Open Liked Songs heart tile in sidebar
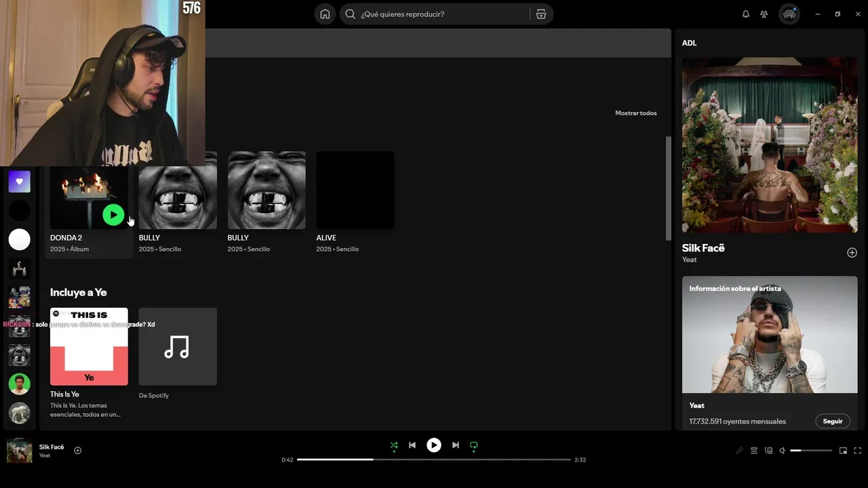The height and width of the screenshot is (488, 868). pos(20,182)
